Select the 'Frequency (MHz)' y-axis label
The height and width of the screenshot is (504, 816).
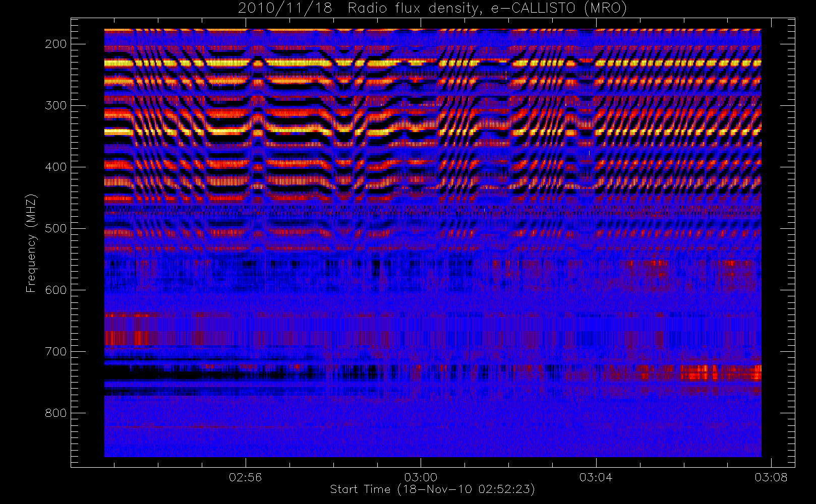point(31,243)
